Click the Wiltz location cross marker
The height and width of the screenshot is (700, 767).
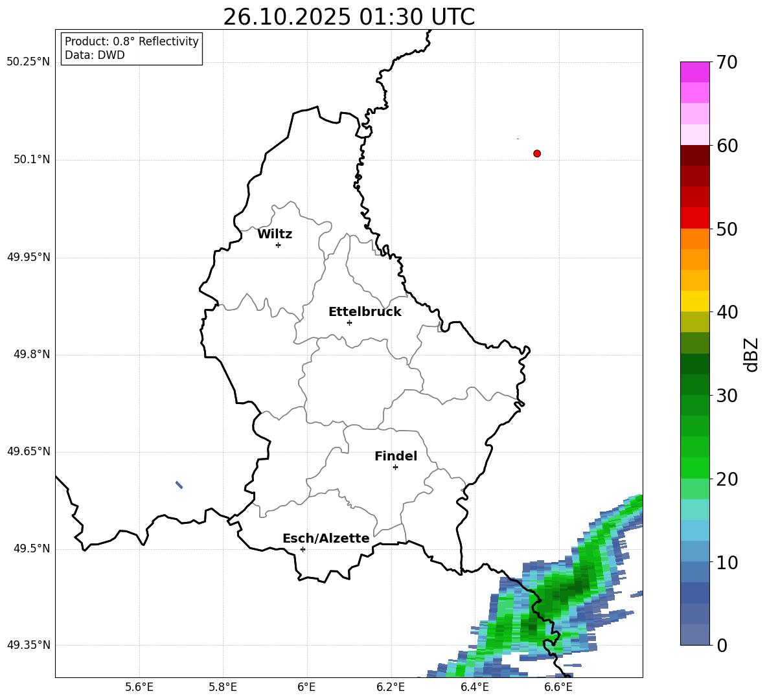[279, 245]
